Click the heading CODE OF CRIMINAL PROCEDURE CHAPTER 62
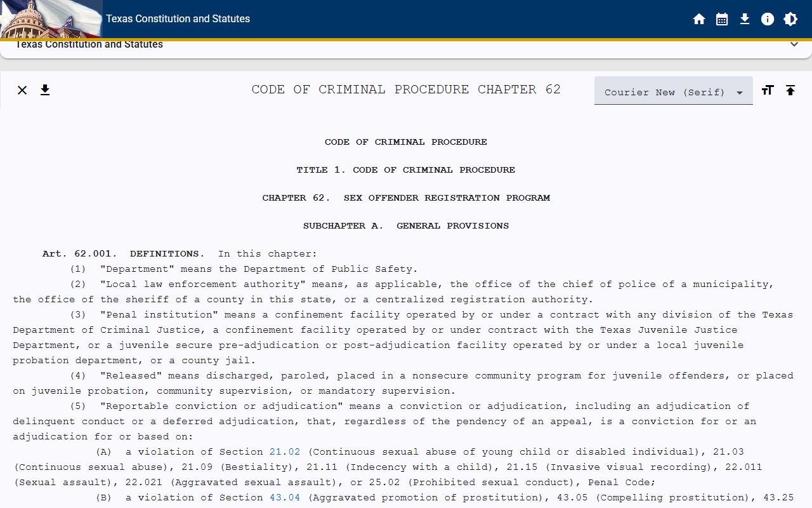812x508 pixels. click(406, 90)
